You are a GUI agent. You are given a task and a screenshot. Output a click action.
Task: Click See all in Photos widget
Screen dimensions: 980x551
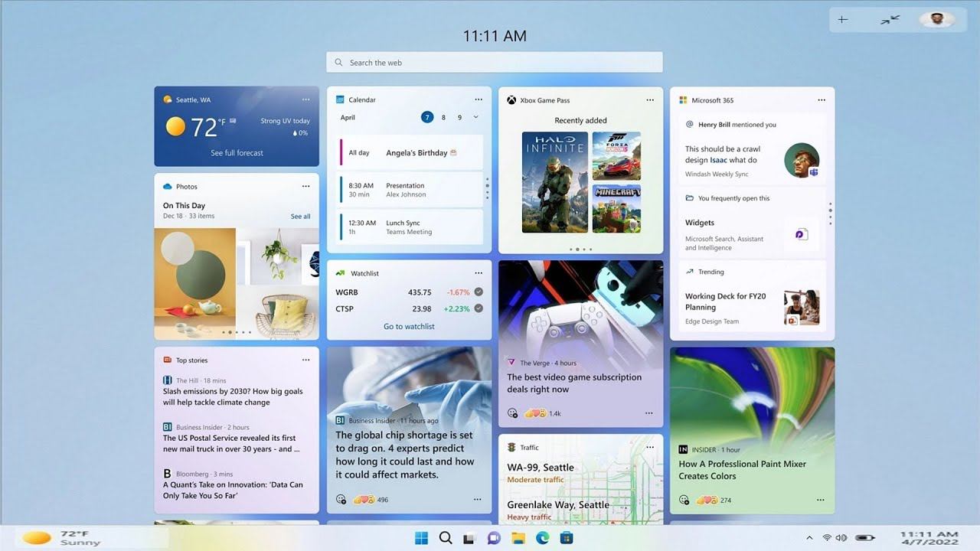click(301, 217)
